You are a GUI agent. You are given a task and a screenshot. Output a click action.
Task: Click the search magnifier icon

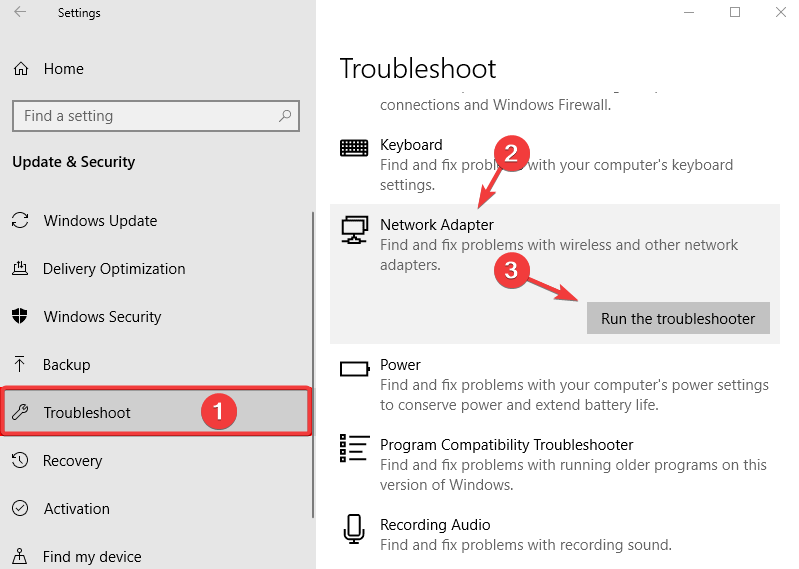285,116
